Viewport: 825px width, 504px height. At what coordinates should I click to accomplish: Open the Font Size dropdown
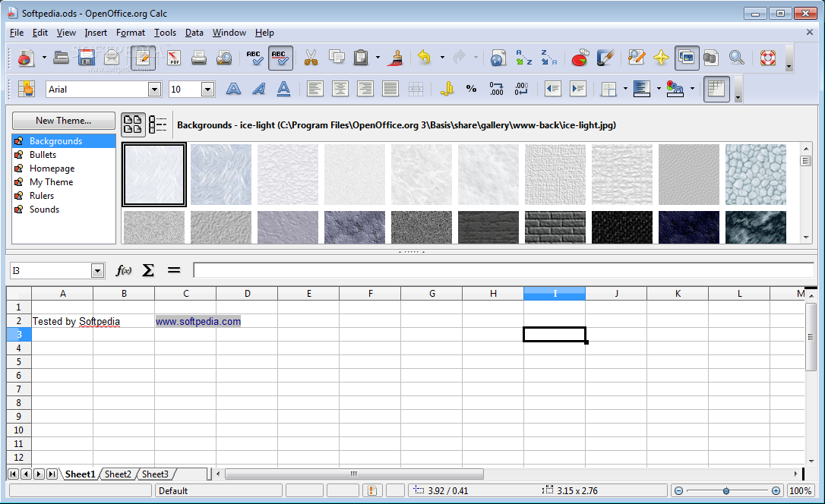click(207, 90)
